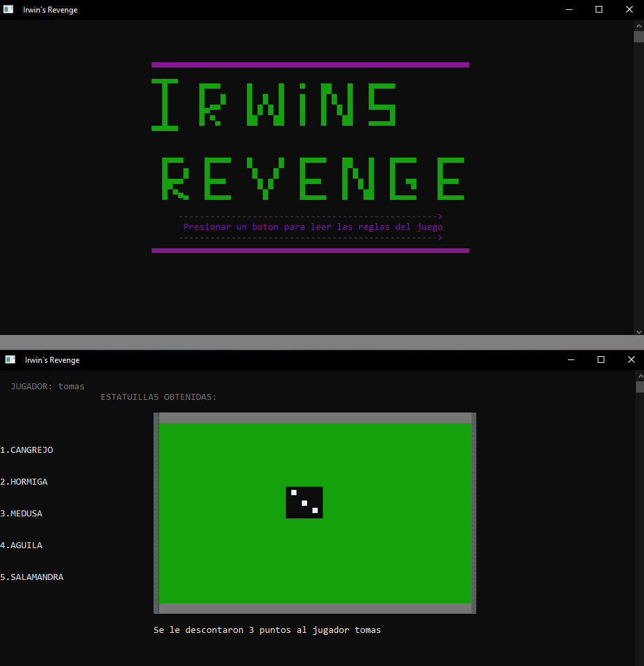Screen dimensions: 644x666
Task: Click the app icon in the bottom window's title bar
Action: pyautogui.click(x=10, y=359)
